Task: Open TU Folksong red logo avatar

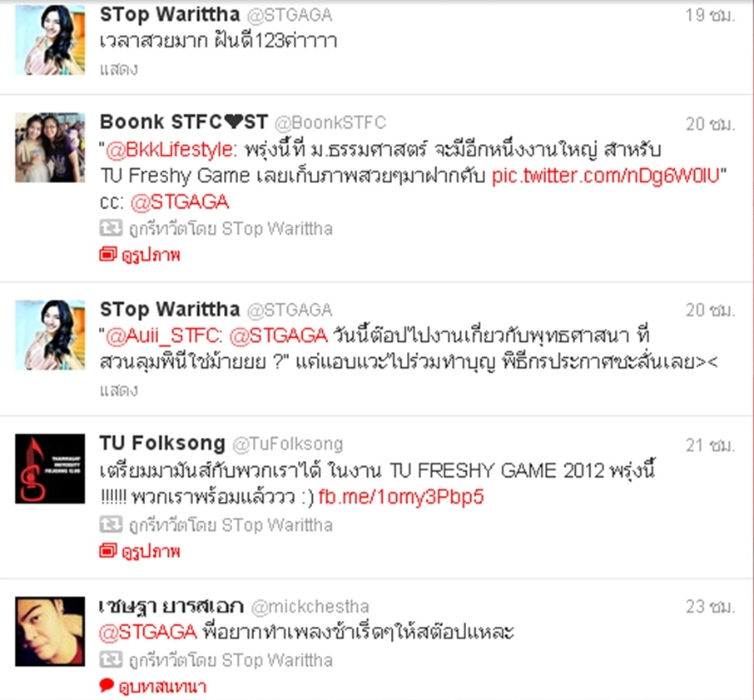Action: pos(50,469)
